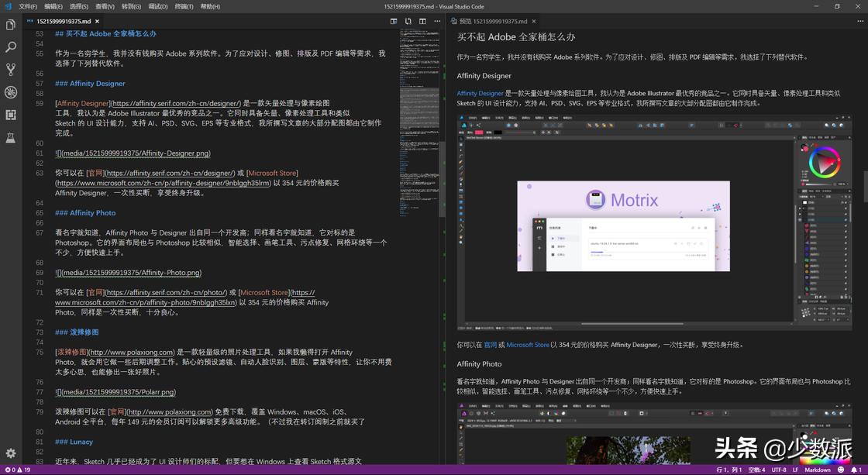Click the open preview to the side icon
This screenshot has width=868, height=475.
point(394,22)
